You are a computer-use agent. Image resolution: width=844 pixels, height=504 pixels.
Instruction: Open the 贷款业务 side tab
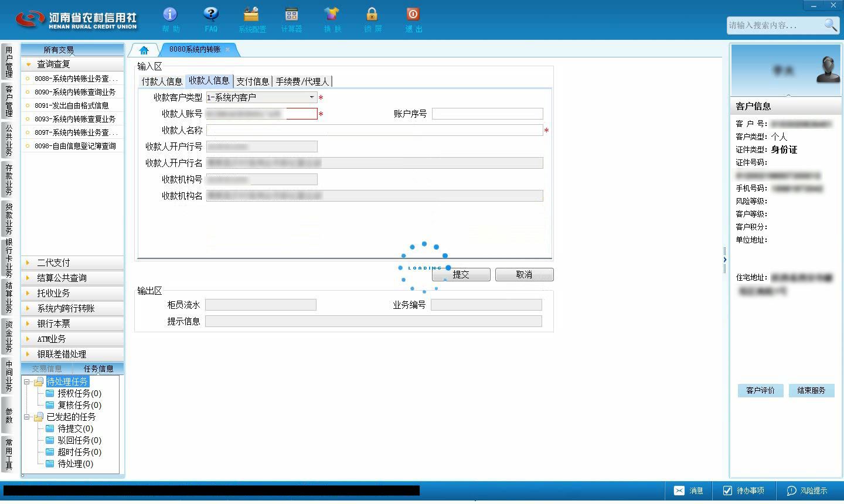pyautogui.click(x=9, y=218)
